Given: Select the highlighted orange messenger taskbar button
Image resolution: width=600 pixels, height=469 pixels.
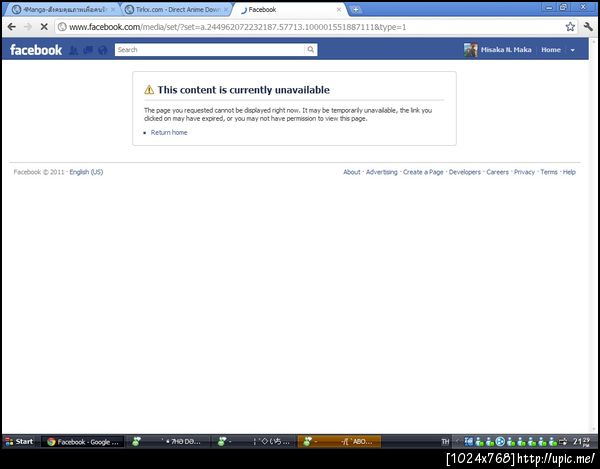Looking at the screenshot, I should pyautogui.click(x=339, y=442).
